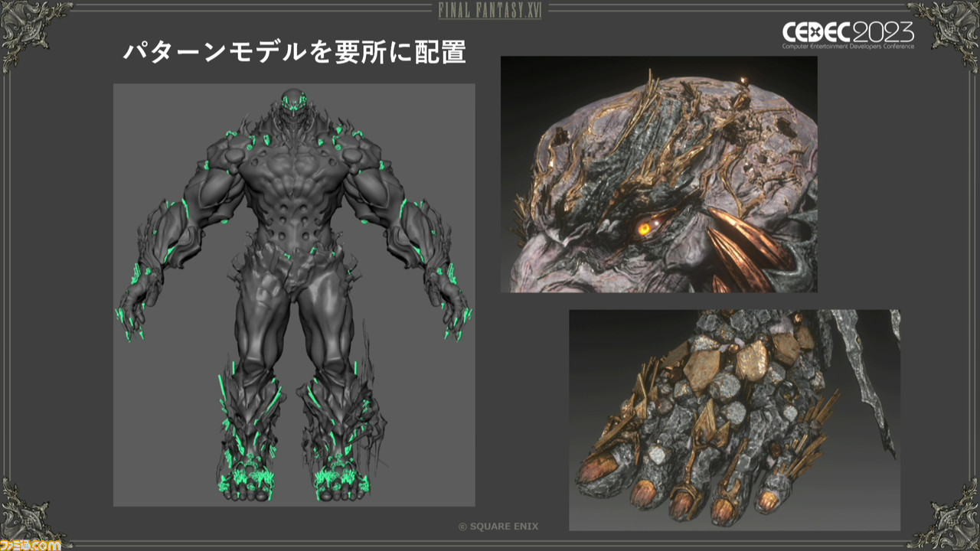The image size is (980, 551).
Task: Open the gray monster sculpt image
Action: [x=294, y=295]
